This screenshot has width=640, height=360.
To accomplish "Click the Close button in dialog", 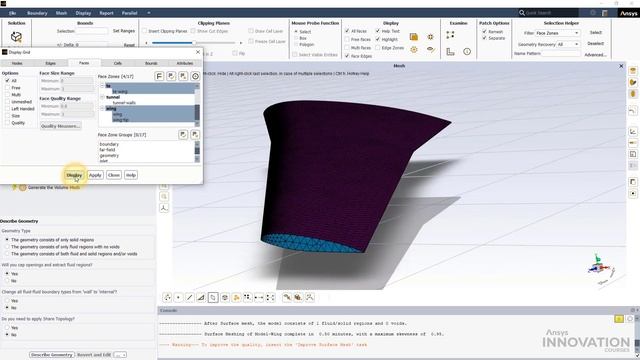I will point(114,175).
